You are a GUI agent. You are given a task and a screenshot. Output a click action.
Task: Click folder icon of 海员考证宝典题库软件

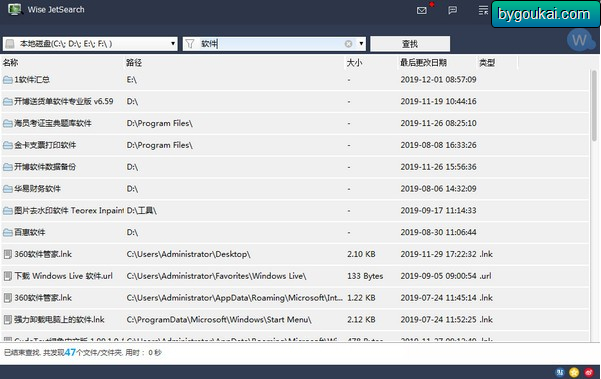[8, 123]
